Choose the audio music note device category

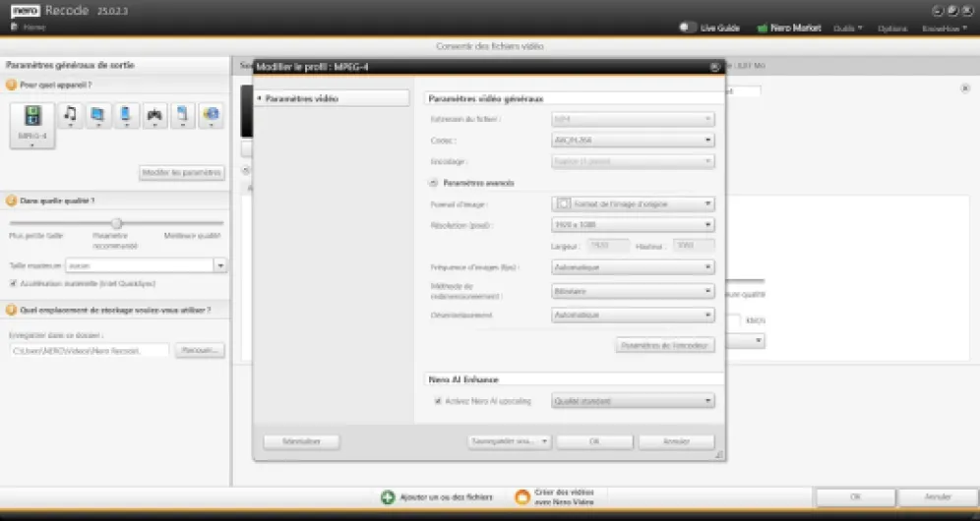click(71, 115)
